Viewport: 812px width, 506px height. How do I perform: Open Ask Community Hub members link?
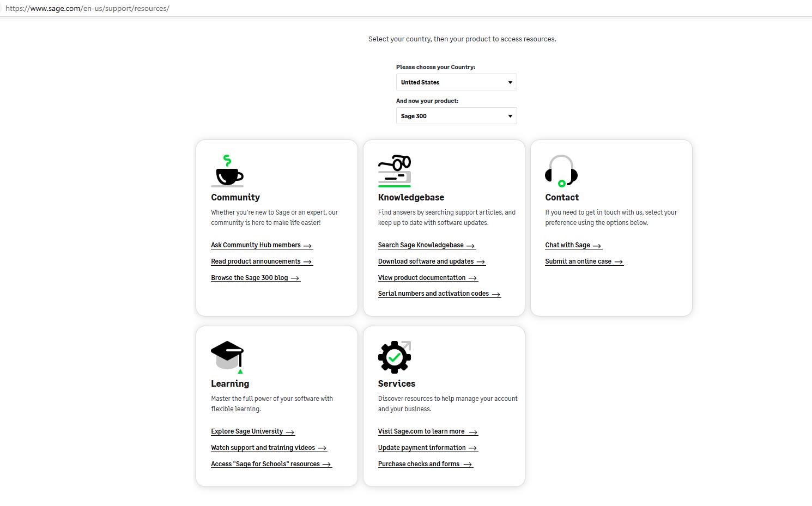click(x=262, y=246)
